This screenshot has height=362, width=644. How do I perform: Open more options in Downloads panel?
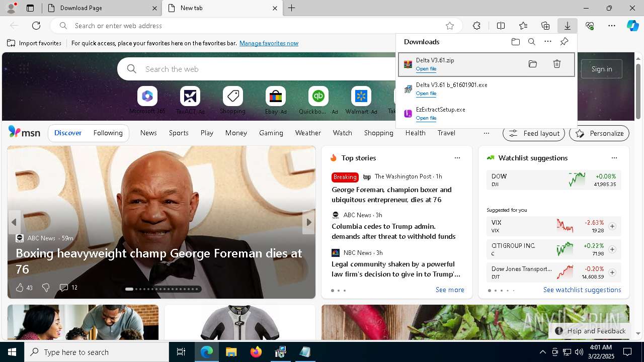pyautogui.click(x=548, y=42)
